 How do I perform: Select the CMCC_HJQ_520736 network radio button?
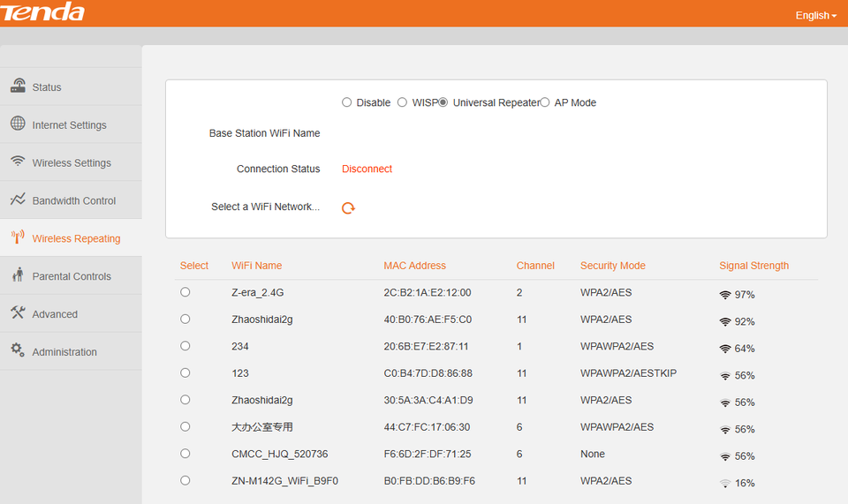point(185,453)
